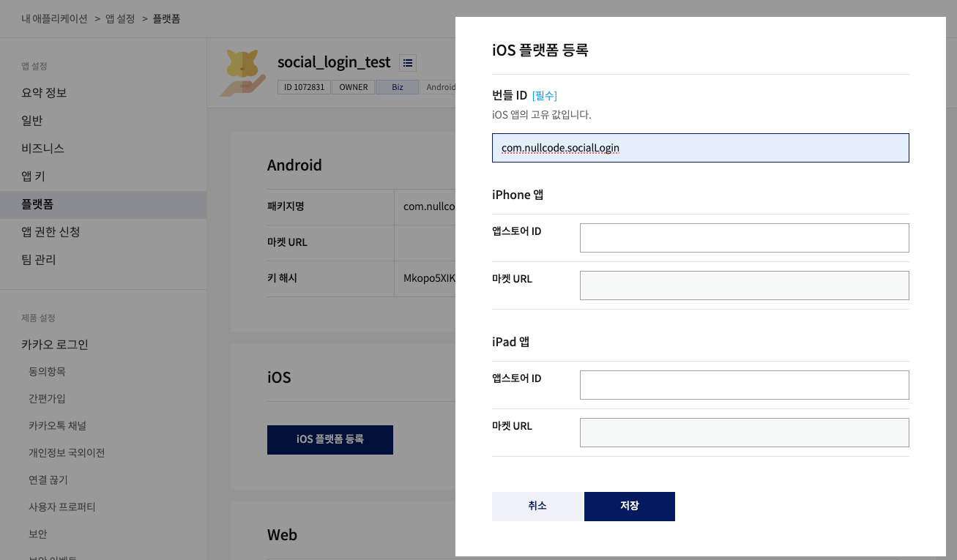
Task: Click the iPhone 앱 마켓 URL field
Action: pos(744,285)
